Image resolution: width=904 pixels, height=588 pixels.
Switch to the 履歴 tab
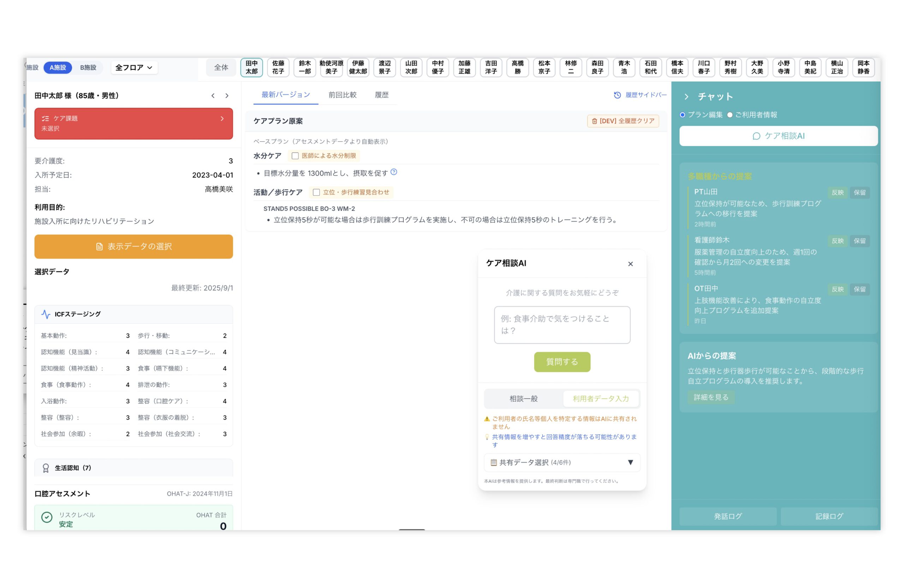[x=382, y=95]
